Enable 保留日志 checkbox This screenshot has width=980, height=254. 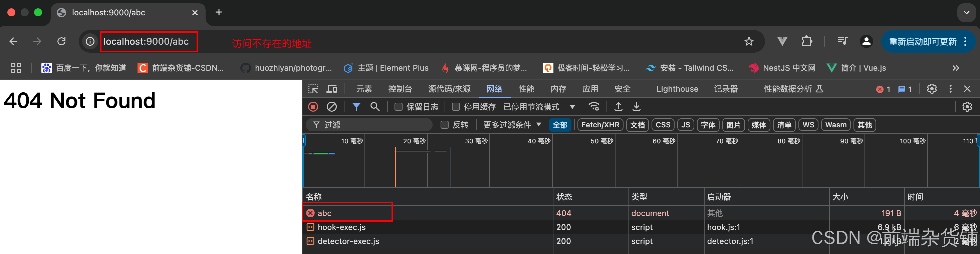[x=398, y=107]
